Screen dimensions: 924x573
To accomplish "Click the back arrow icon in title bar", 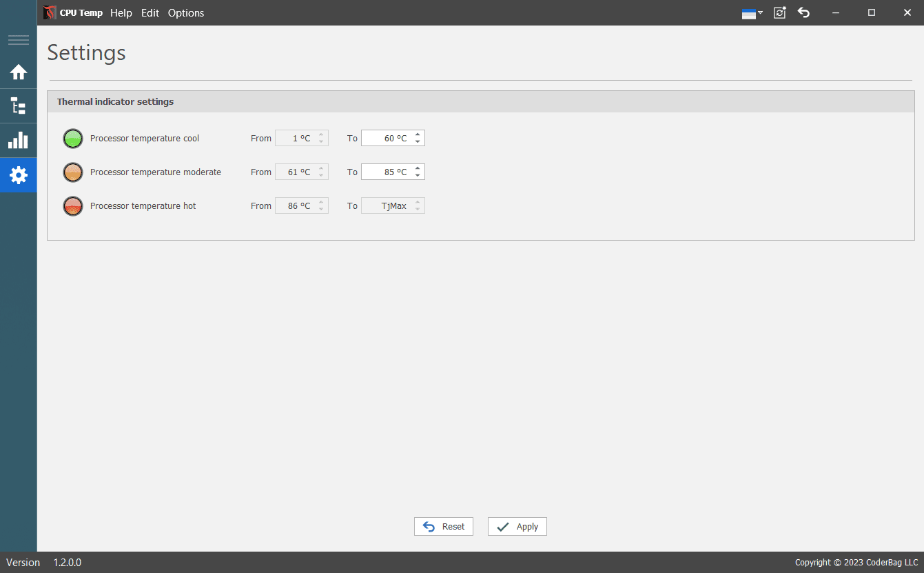I will 803,12.
